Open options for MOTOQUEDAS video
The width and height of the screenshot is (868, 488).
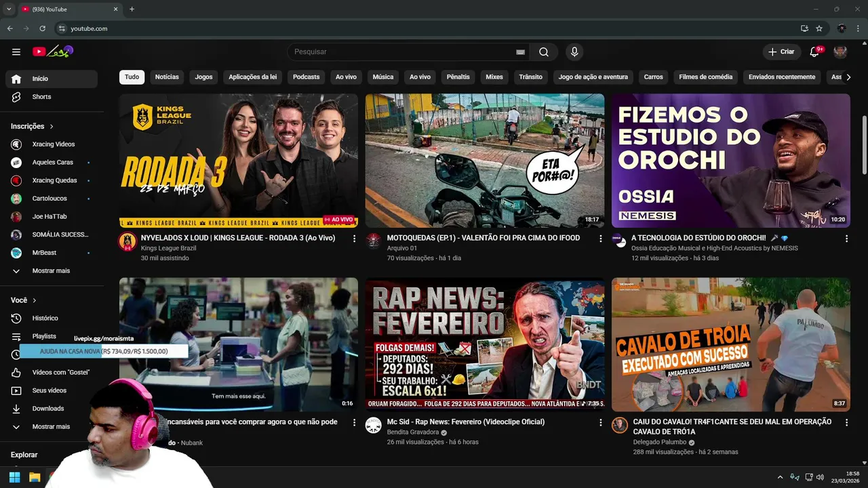[x=600, y=239]
